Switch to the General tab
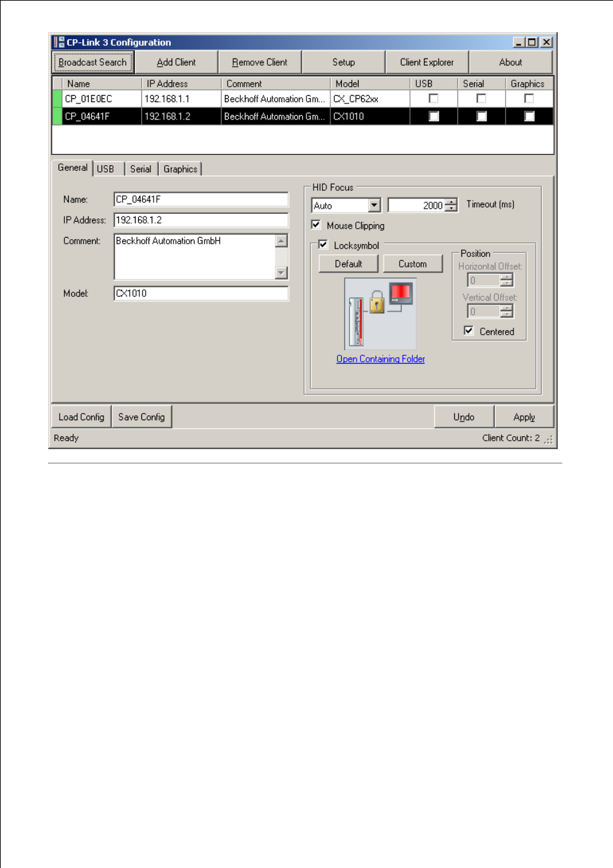 73,168
